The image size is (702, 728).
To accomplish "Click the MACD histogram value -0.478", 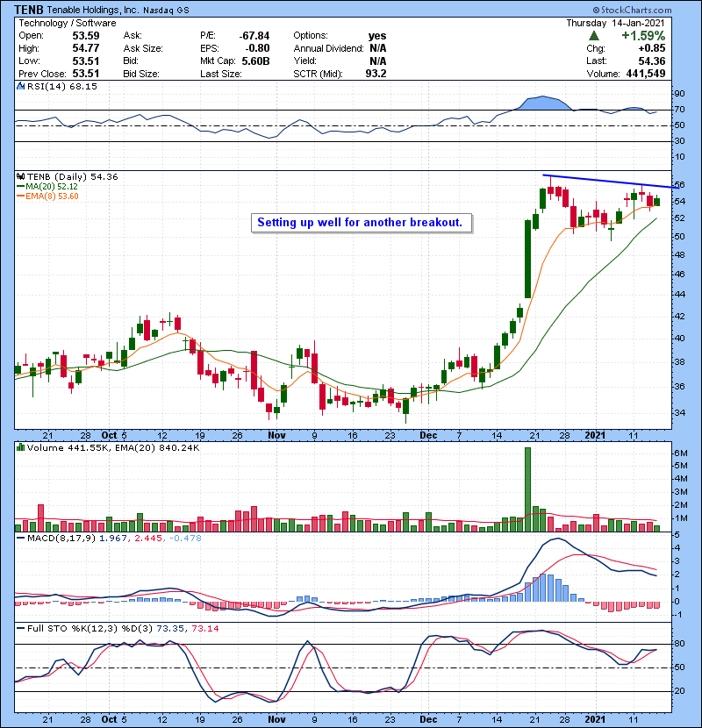I will coord(185,538).
